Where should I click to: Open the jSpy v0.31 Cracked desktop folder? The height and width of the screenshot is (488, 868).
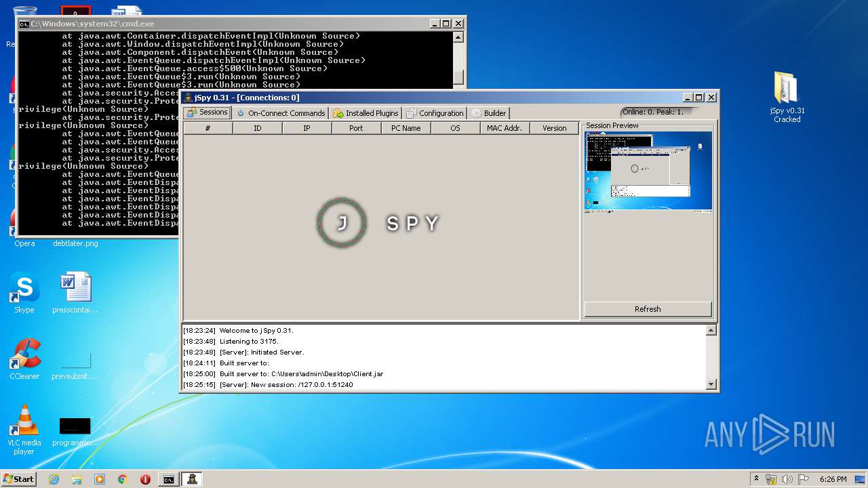pos(787,97)
